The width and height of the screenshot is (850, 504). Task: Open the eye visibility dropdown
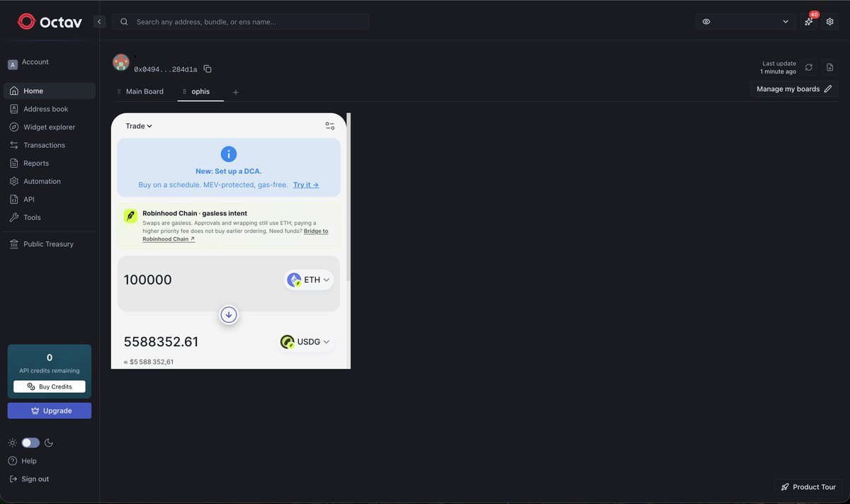pos(745,22)
